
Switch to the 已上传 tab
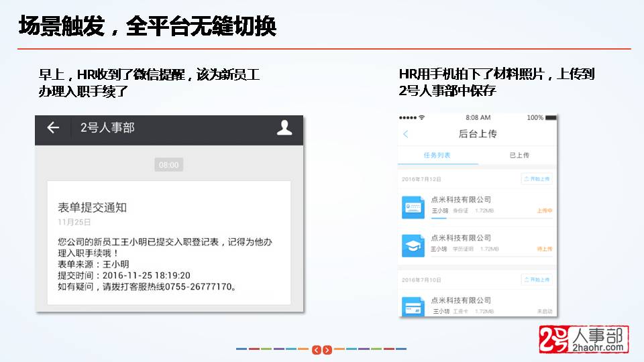point(519,156)
